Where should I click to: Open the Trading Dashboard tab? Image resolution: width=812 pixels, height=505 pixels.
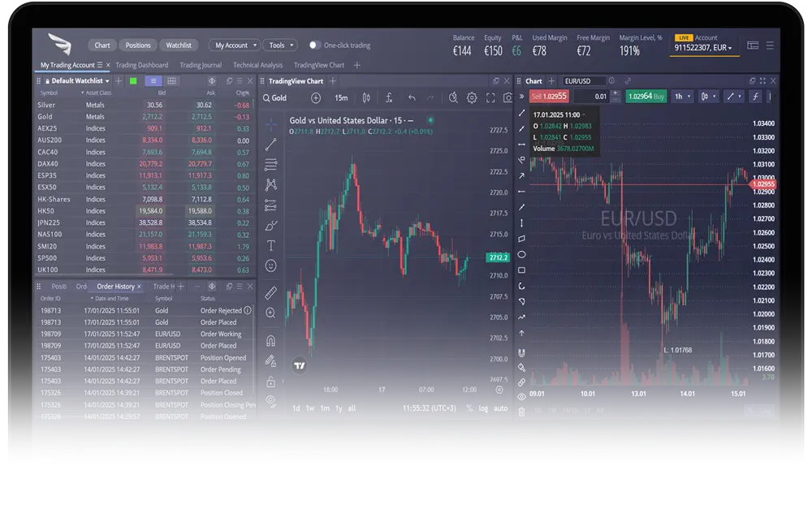tap(142, 65)
